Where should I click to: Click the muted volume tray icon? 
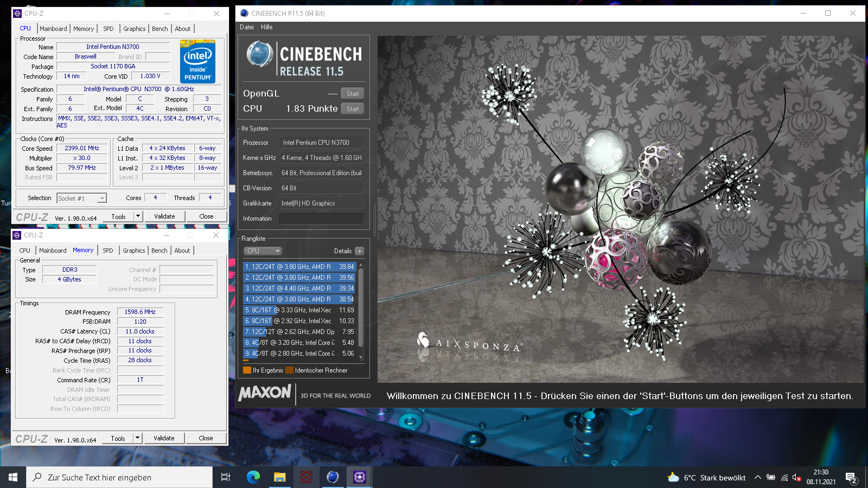point(797,478)
